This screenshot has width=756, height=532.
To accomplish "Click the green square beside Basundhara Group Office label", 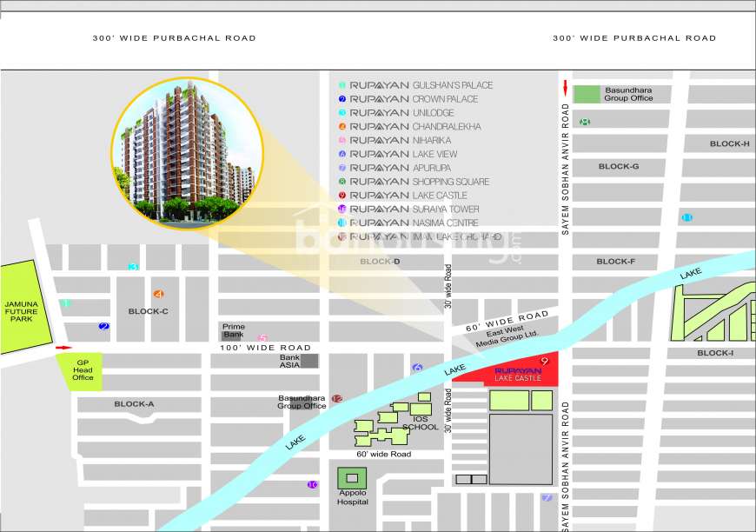I will click(587, 94).
